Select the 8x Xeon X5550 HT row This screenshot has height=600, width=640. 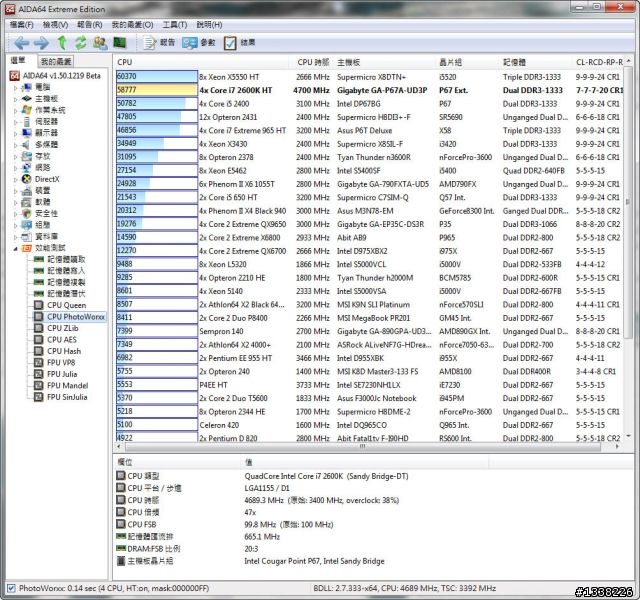tap(369, 77)
